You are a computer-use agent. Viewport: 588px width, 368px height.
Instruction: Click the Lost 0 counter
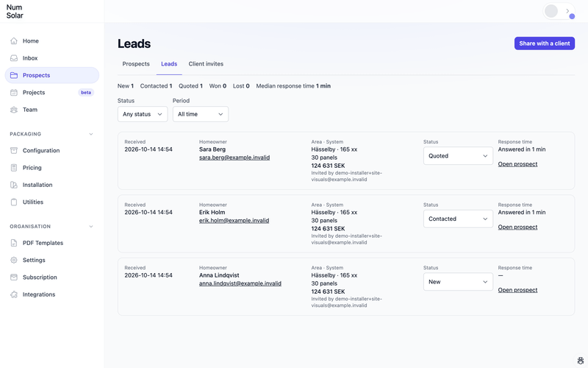(241, 86)
